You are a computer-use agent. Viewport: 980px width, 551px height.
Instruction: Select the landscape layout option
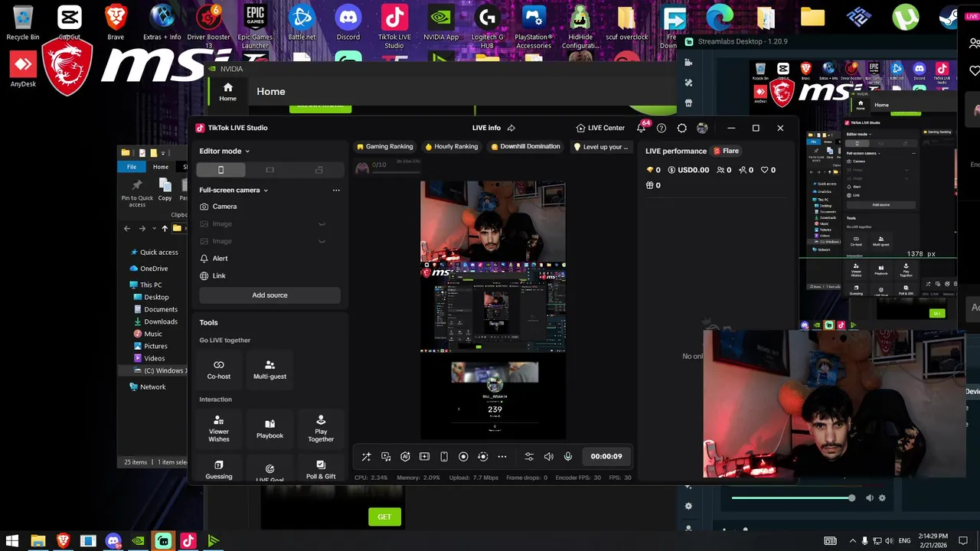click(x=269, y=170)
